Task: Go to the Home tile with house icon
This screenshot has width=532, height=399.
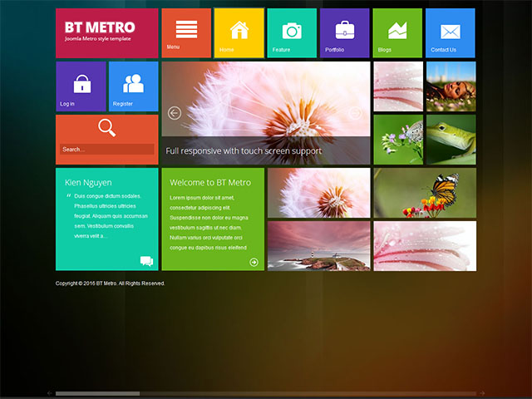Action: coord(239,33)
